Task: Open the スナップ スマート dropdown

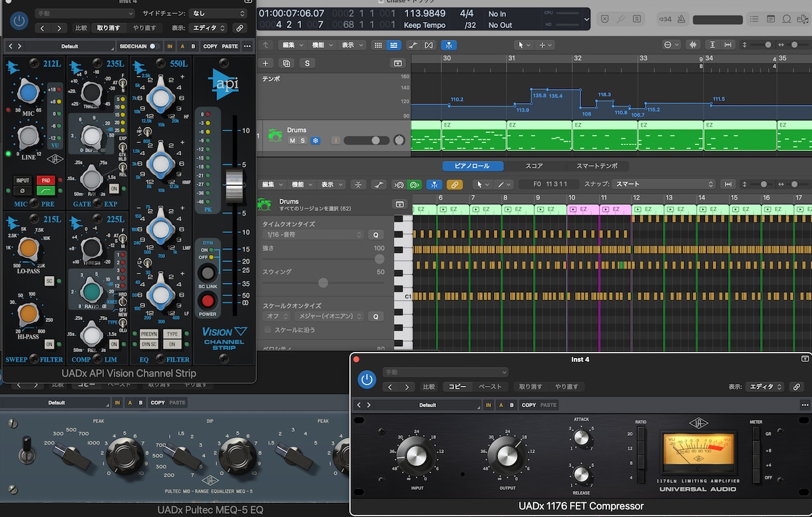Action: [664, 184]
